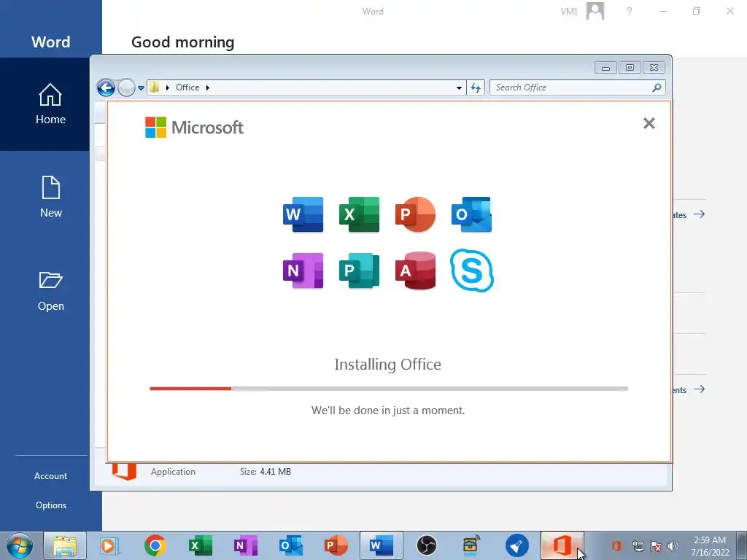Expand the arrow after Office breadcrumb
Image resolution: width=747 pixels, height=560 pixels.
pyautogui.click(x=208, y=87)
